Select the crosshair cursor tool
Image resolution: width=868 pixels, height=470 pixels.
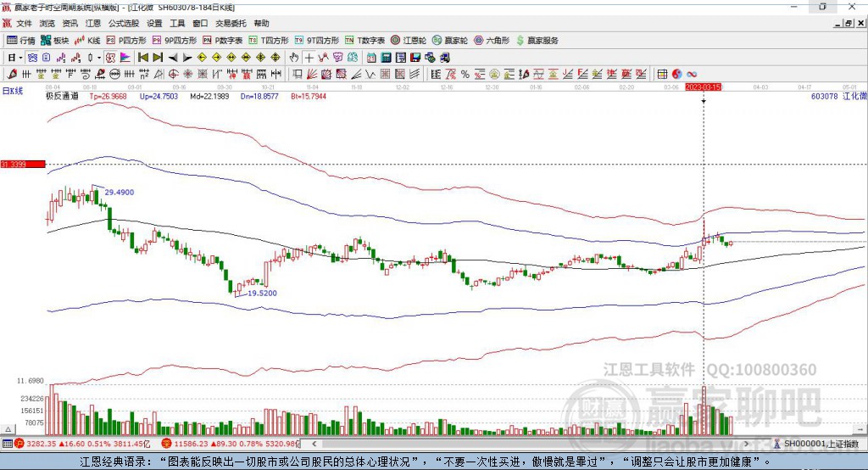309,58
